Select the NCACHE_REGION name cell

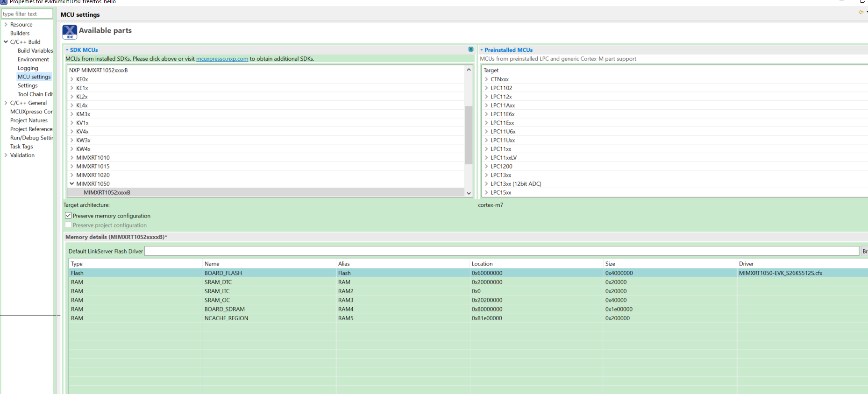(x=226, y=318)
